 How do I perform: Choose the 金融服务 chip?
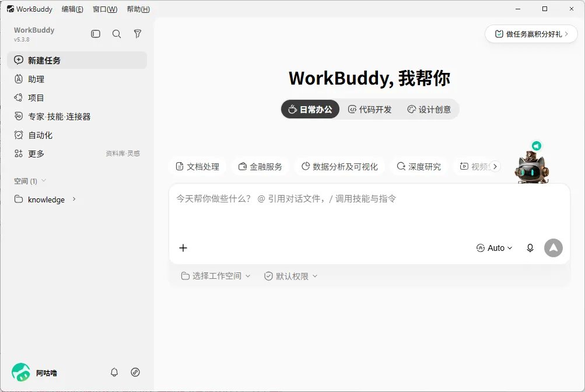[260, 166]
